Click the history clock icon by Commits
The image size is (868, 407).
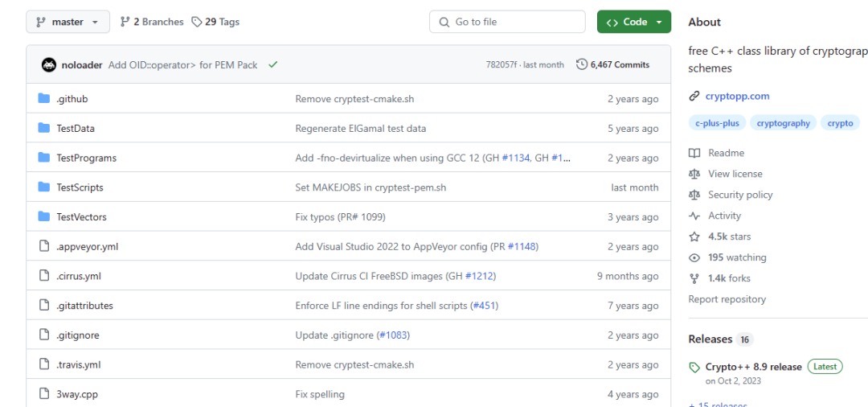(x=582, y=65)
